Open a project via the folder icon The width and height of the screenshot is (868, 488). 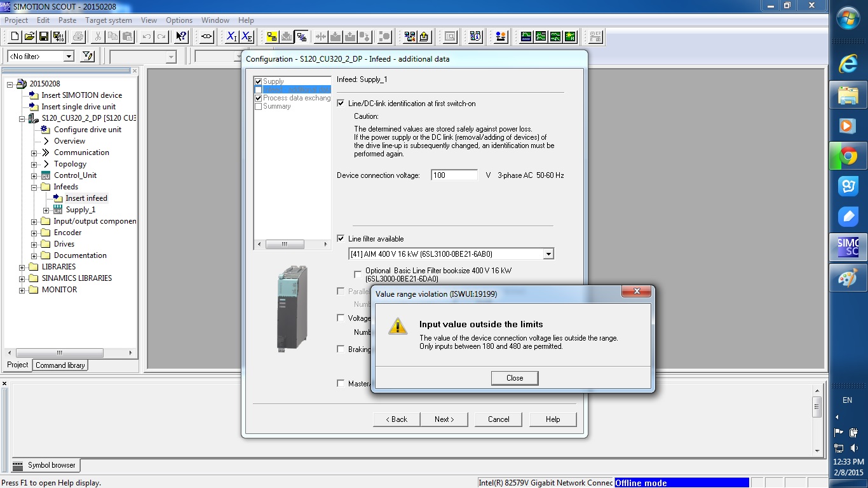pos(29,37)
